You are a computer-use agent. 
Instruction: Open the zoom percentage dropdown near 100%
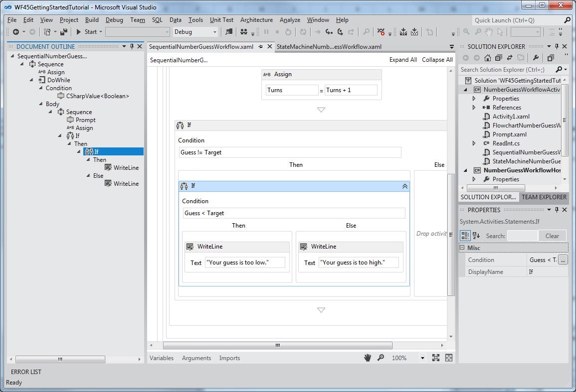[422, 358]
